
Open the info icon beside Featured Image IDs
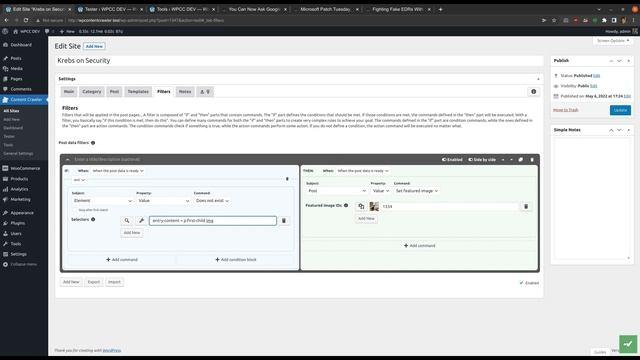(x=346, y=205)
